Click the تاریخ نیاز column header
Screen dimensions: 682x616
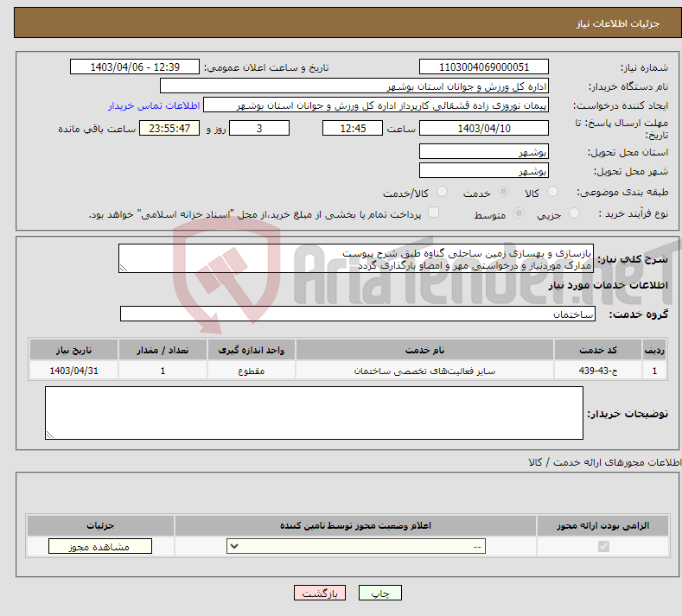coord(74,350)
